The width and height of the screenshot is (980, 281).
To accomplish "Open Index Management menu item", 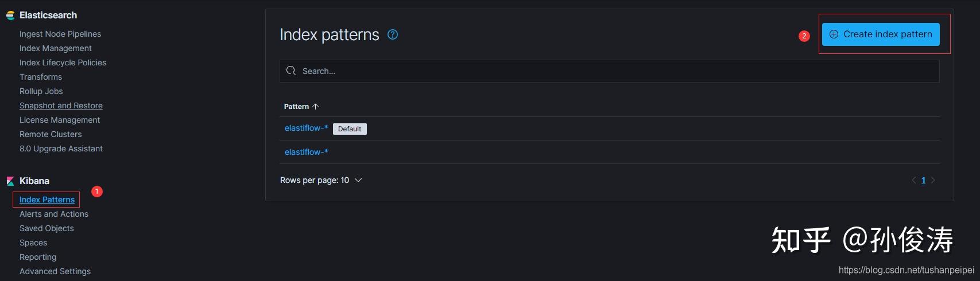I will pyautogui.click(x=55, y=48).
